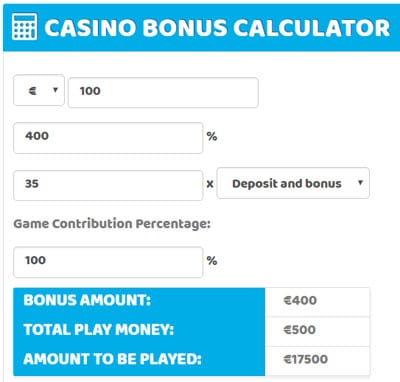This screenshot has height=382, width=400.
Task: Click the Total Play Money label
Action: tap(99, 330)
